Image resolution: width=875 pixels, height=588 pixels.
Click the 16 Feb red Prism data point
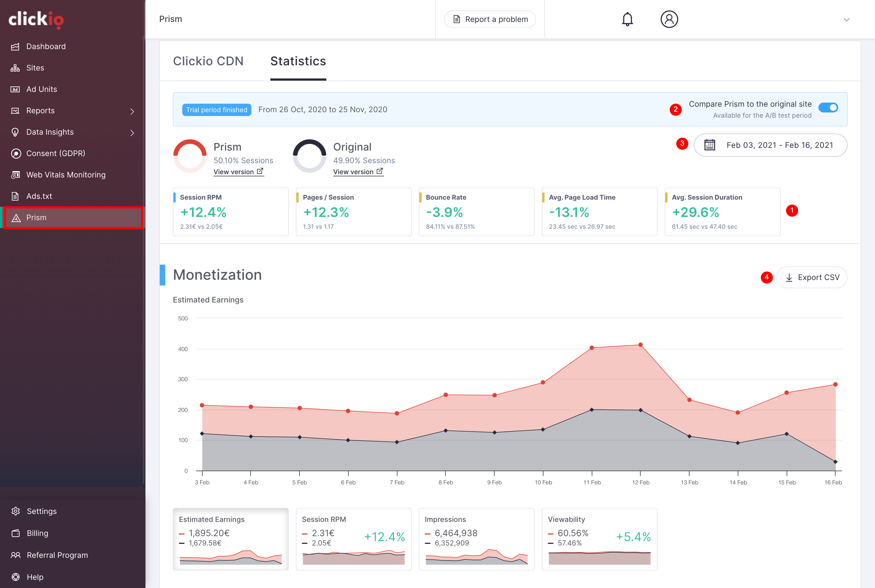click(x=835, y=385)
